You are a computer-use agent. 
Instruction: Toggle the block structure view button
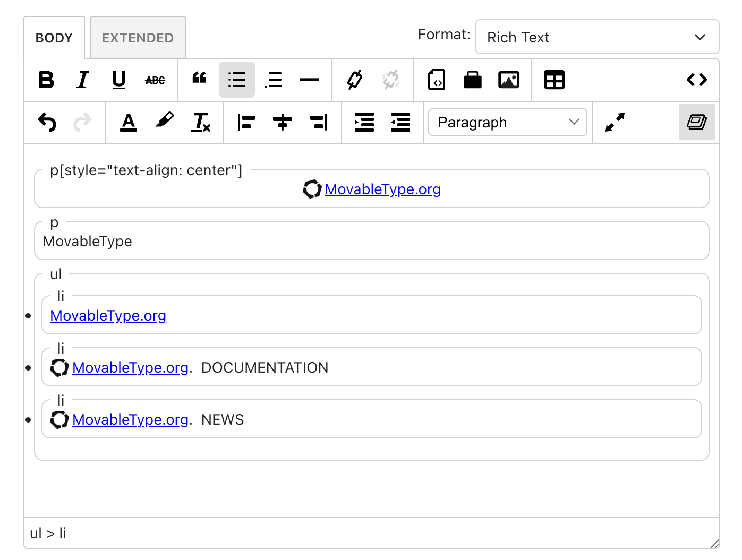point(696,123)
